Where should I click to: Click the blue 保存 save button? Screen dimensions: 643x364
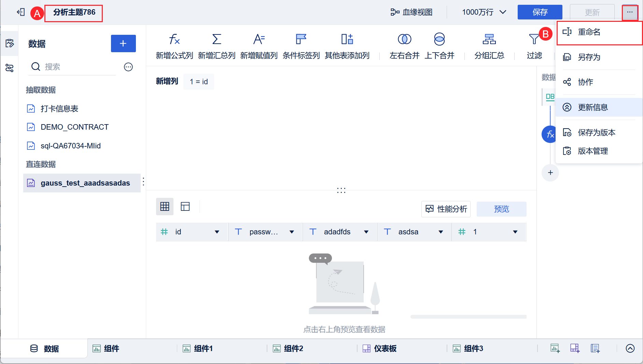click(x=540, y=12)
